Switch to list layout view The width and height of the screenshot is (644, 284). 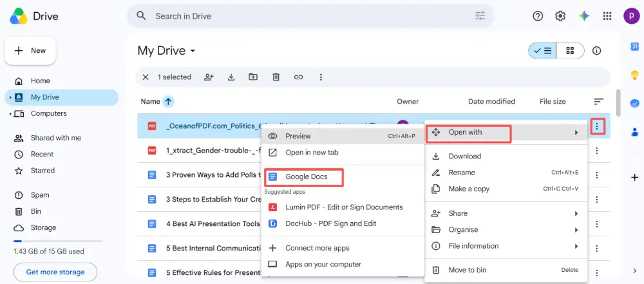pyautogui.click(x=542, y=50)
